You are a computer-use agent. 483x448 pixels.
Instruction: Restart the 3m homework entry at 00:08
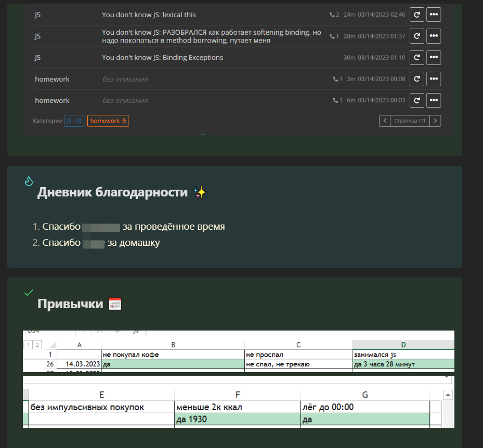tap(417, 79)
